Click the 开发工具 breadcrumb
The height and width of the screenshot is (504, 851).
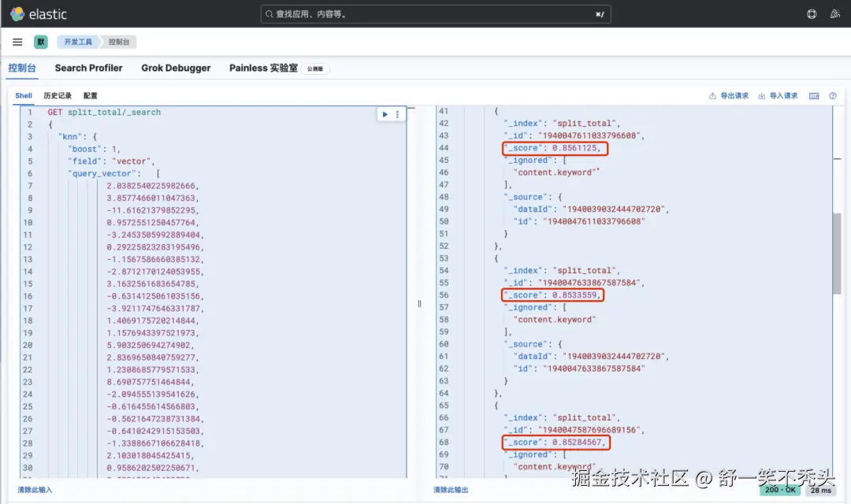(x=78, y=42)
